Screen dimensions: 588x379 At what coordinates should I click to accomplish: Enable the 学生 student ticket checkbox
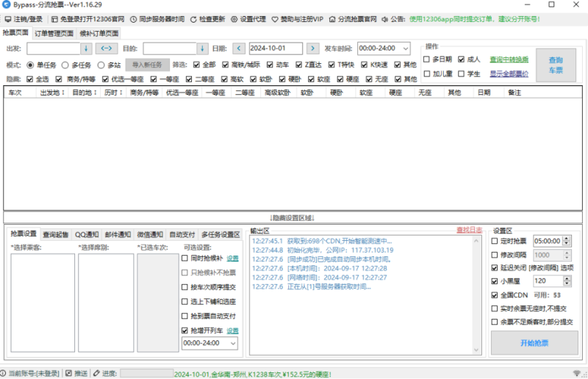(462, 73)
